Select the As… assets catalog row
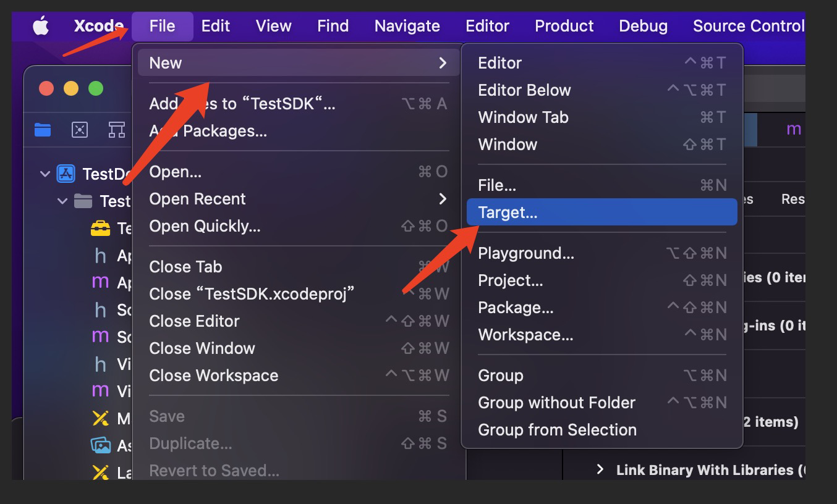Viewport: 837px width, 504px height. pos(111,446)
